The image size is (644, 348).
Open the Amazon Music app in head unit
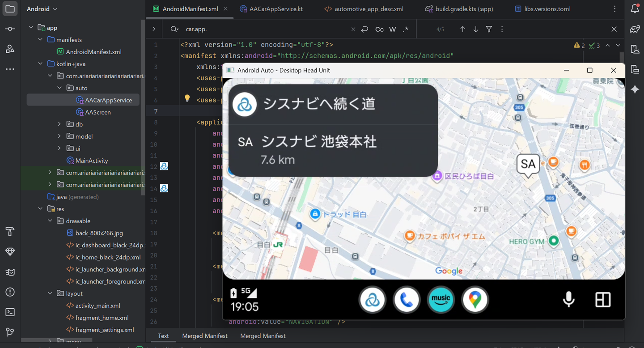click(x=441, y=300)
